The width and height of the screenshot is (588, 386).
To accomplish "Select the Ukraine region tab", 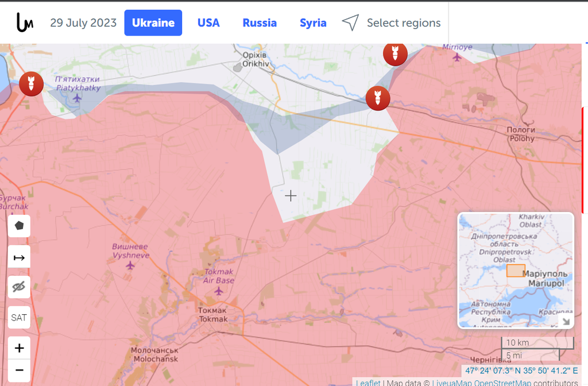I will 153,23.
